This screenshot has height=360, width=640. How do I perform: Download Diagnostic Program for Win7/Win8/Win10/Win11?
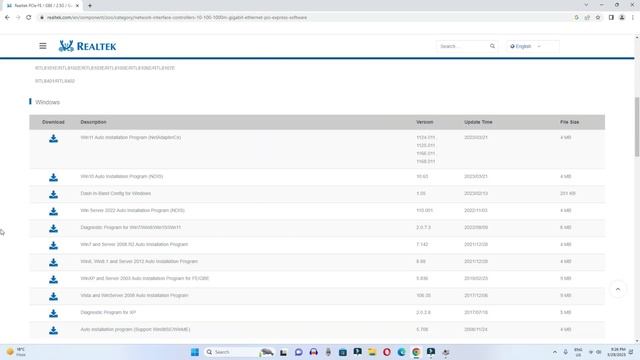click(53, 229)
